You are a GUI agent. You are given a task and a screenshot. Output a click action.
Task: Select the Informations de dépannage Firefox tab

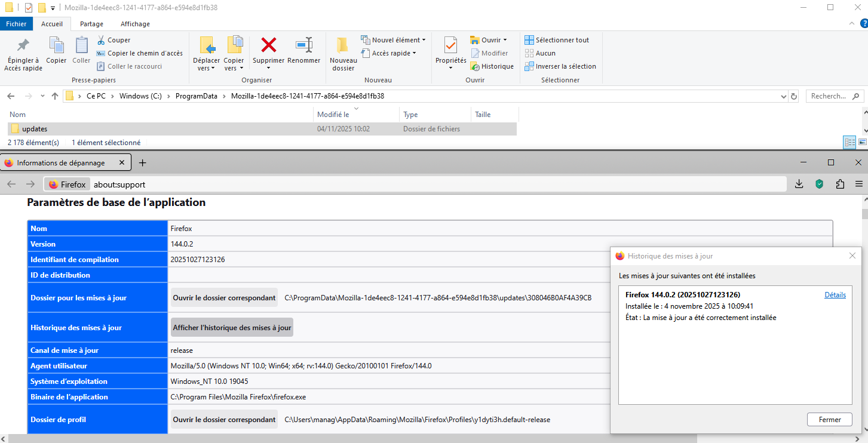coord(66,162)
